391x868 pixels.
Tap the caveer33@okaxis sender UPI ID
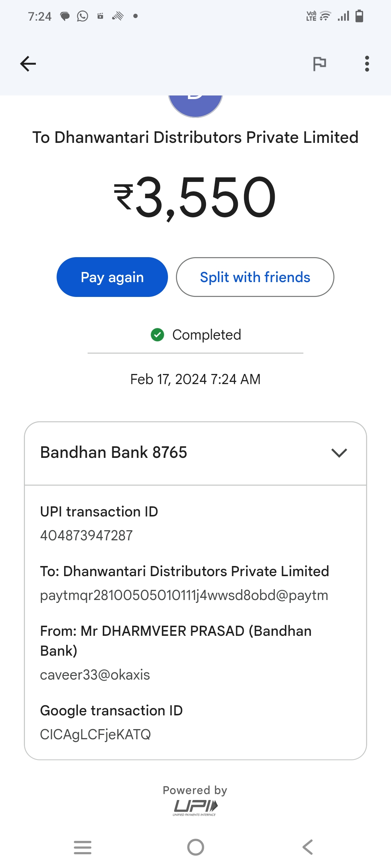[95, 675]
